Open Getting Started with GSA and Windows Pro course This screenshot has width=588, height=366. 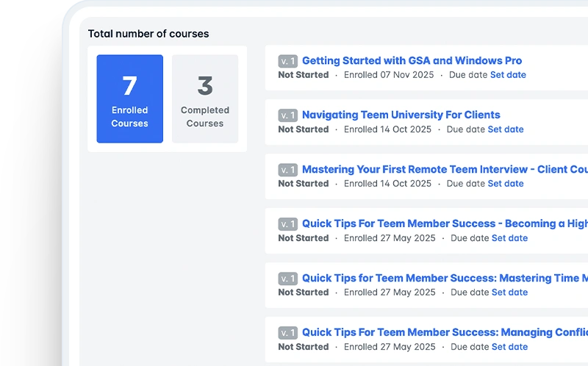point(412,61)
